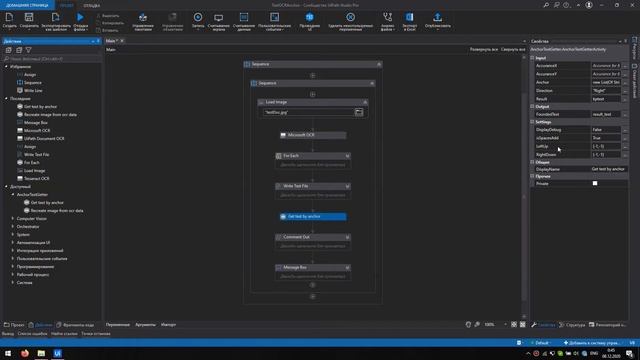Viewport: 640px width, 360px height.
Task: Click the Direction property value field
Action: pyautogui.click(x=606, y=91)
